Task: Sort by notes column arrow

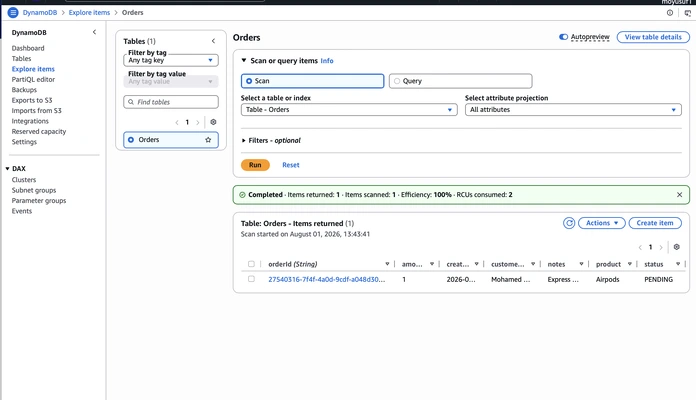Action: tap(581, 264)
